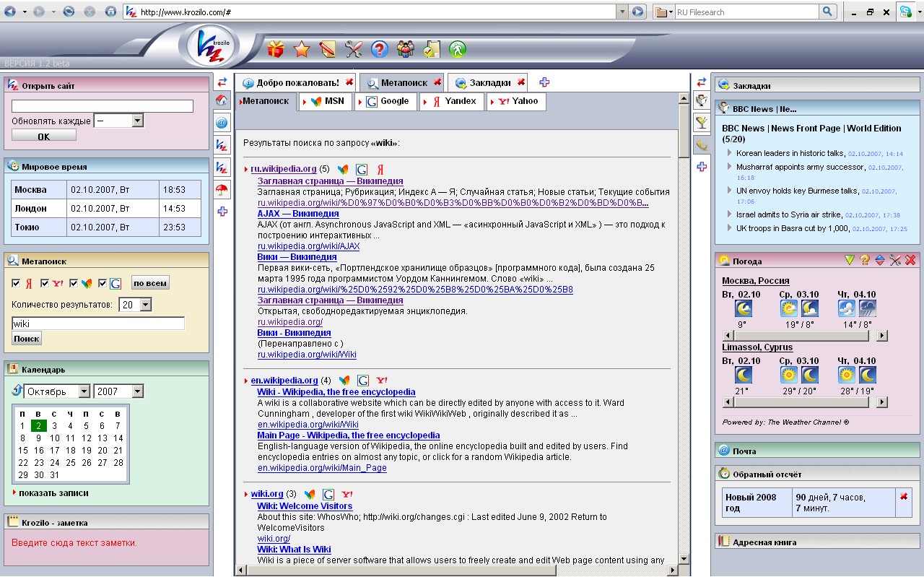This screenshot has height=577, width=924.
Task: Open help via the blue question mark icon
Action: [x=380, y=49]
